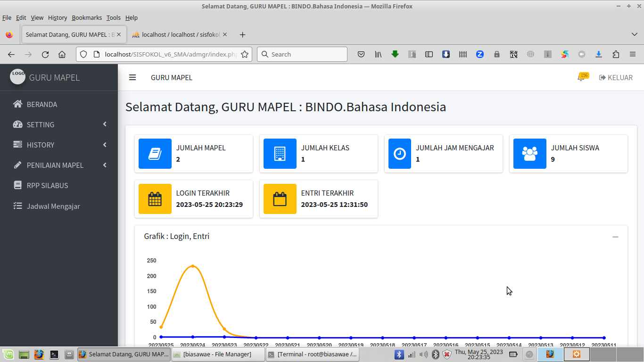Open the Linux Mint start menu
Viewport: 644px width, 362px height.
point(8,354)
